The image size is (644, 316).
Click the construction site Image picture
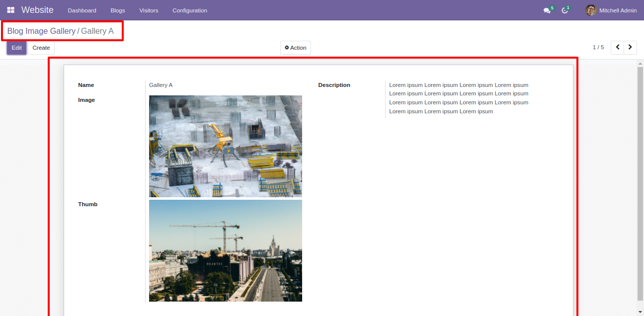point(226,146)
